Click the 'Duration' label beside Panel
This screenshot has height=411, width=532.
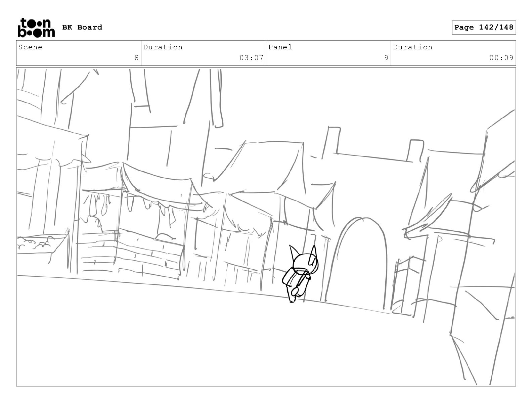point(413,47)
